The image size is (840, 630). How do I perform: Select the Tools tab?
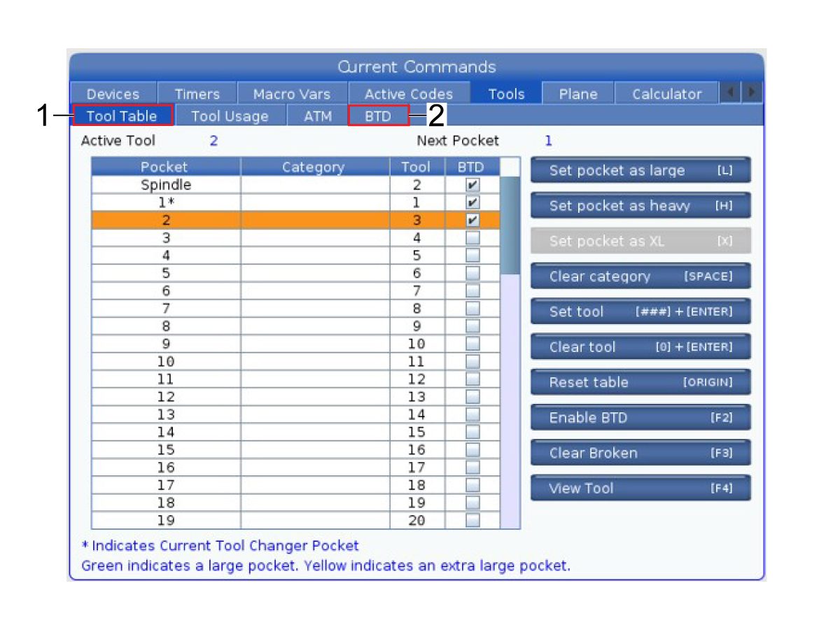pos(507,94)
